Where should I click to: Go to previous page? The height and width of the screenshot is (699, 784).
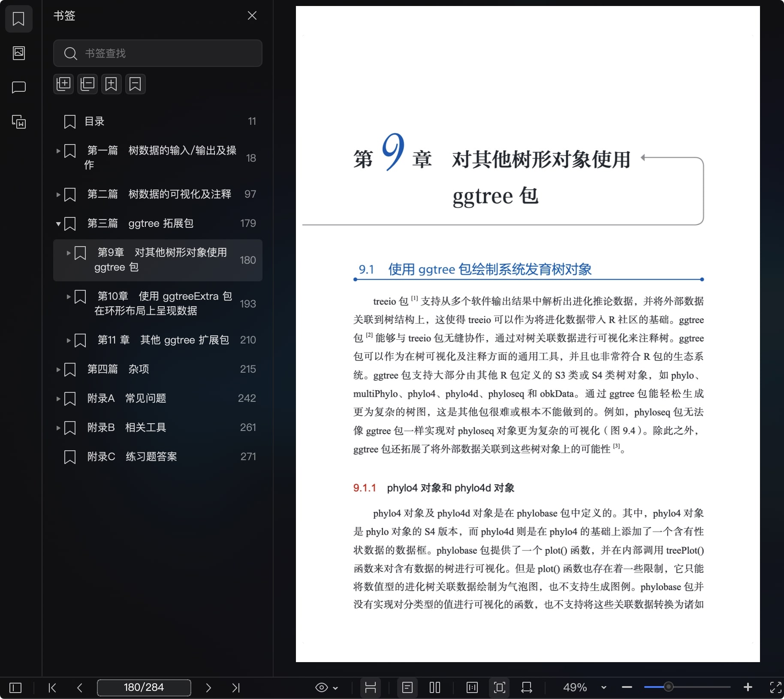click(80, 688)
